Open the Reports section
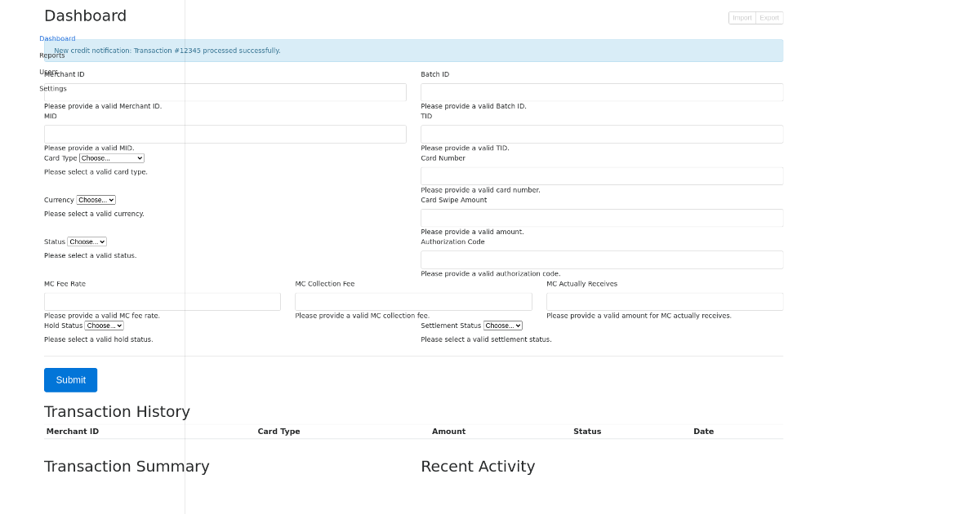This screenshot has height=514, width=980. click(x=51, y=55)
